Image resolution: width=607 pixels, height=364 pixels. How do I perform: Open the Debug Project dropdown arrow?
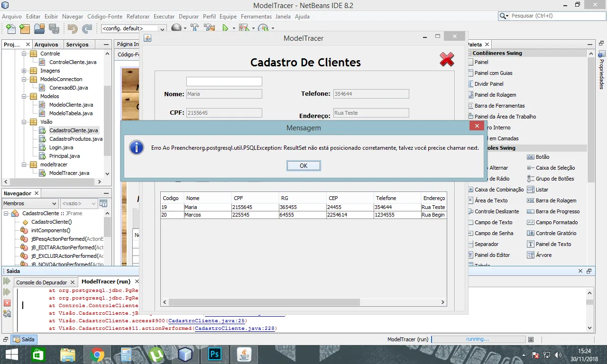(253, 28)
